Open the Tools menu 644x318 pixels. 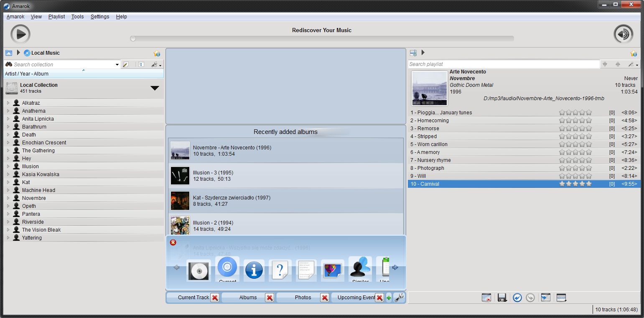[77, 17]
